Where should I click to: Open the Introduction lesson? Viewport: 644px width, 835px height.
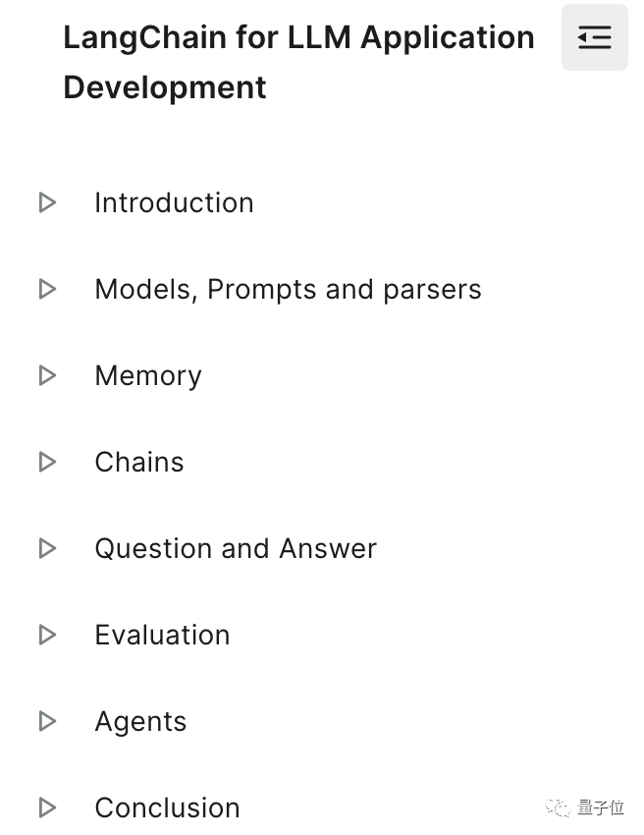(x=174, y=202)
